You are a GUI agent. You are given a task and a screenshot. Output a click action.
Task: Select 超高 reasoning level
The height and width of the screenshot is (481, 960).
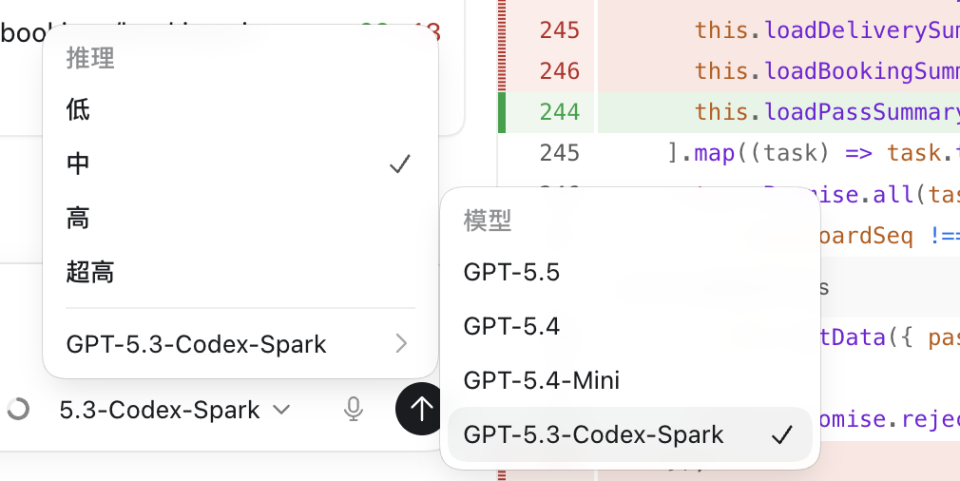[241, 272]
